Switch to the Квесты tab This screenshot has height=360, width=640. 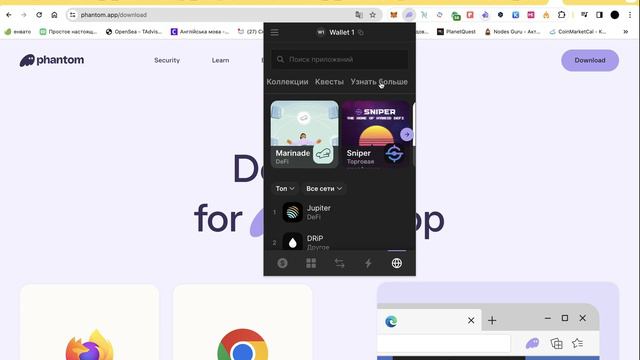329,82
